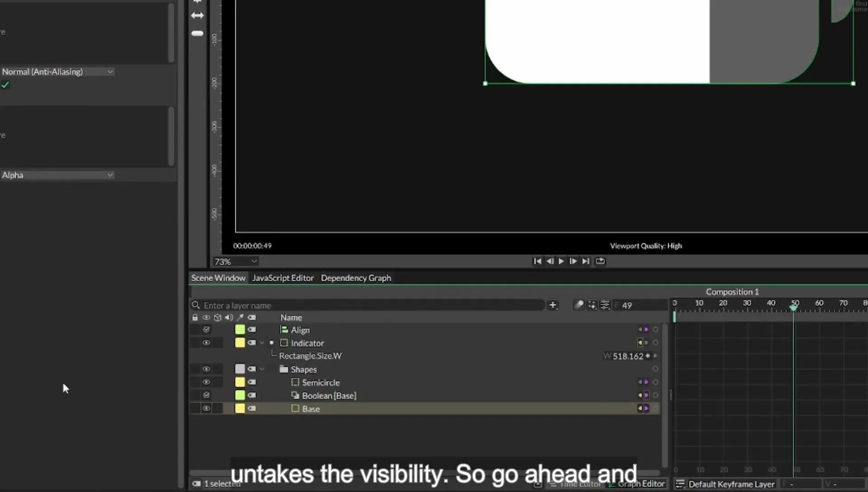Click the Enter a layer name search field
The height and width of the screenshot is (492, 868).
click(x=367, y=305)
